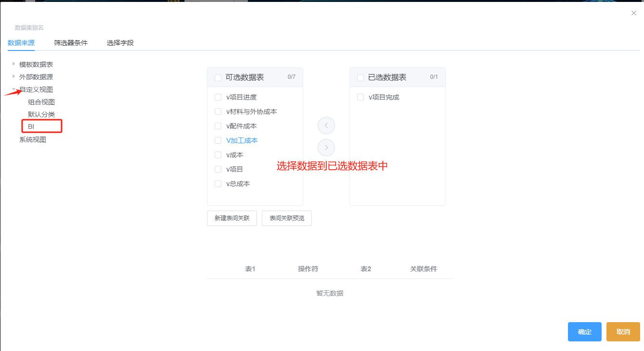Check the v总成本 checkbox
The image size is (644, 351).
pos(218,184)
